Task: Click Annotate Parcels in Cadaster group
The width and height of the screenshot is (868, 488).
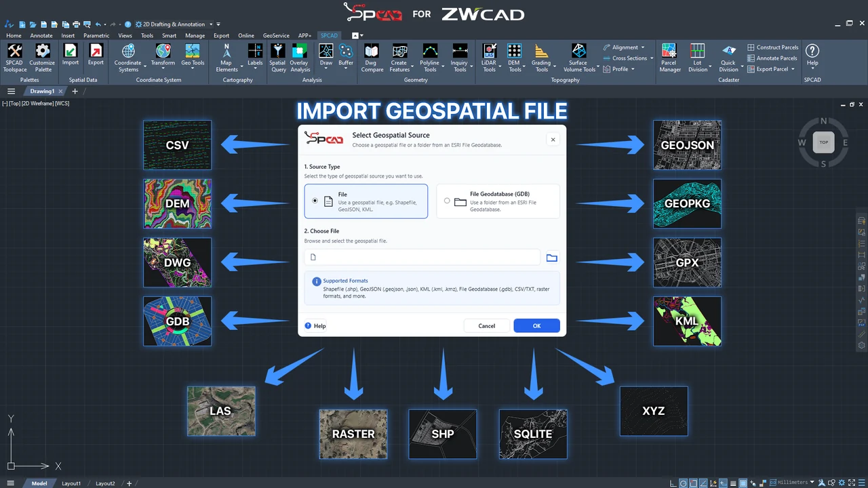Action: [x=772, y=58]
